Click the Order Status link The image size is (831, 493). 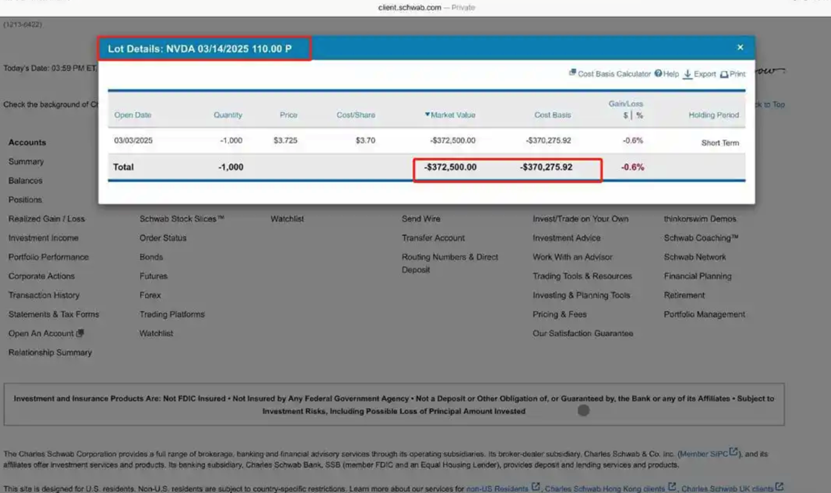tap(163, 238)
